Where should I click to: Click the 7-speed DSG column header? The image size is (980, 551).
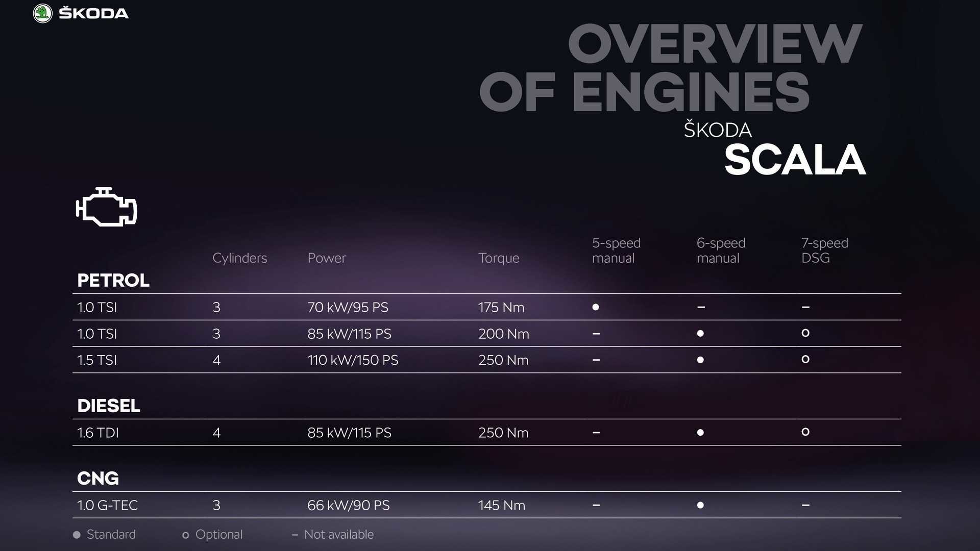(825, 251)
